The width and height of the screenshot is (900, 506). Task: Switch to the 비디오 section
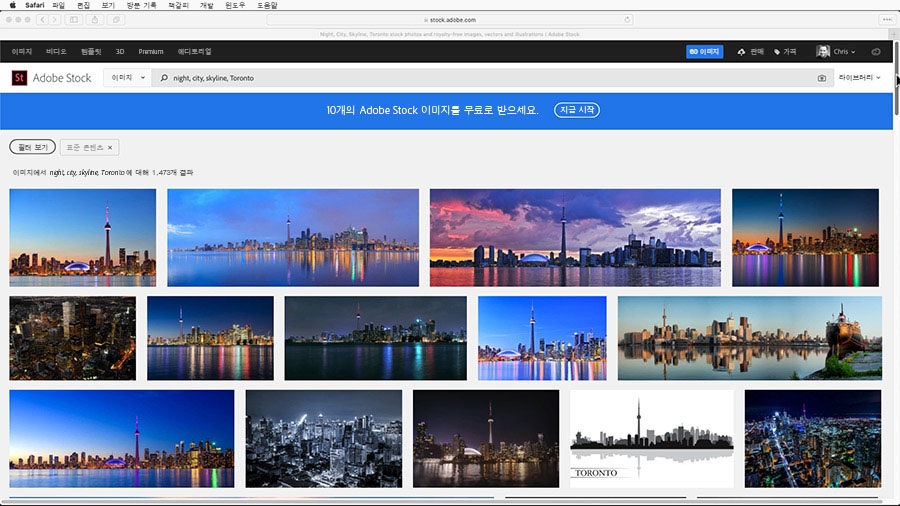pos(56,52)
